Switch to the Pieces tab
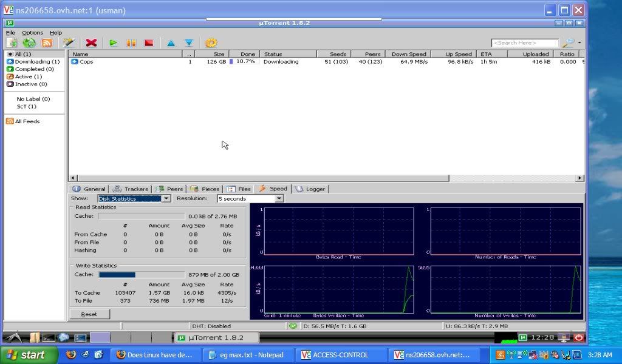The width and height of the screenshot is (622, 364). click(x=205, y=189)
